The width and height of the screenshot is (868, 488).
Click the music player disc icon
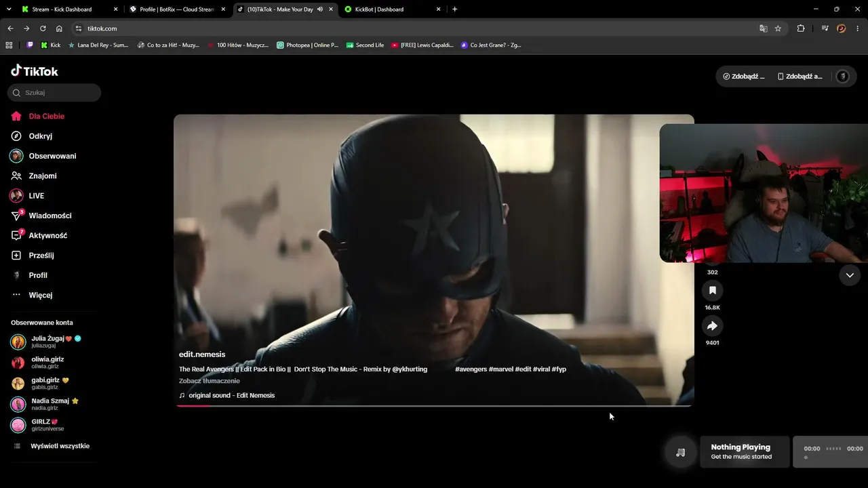[681, 452]
